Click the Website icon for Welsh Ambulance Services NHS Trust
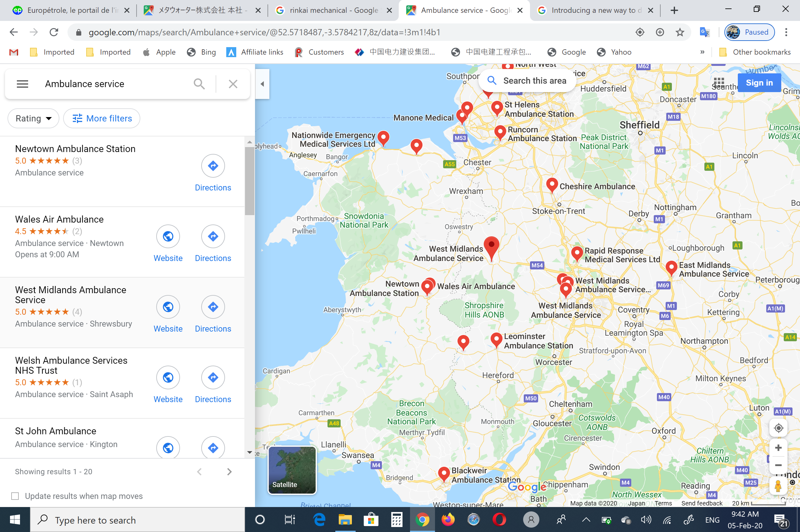The height and width of the screenshot is (532, 800). [168, 377]
